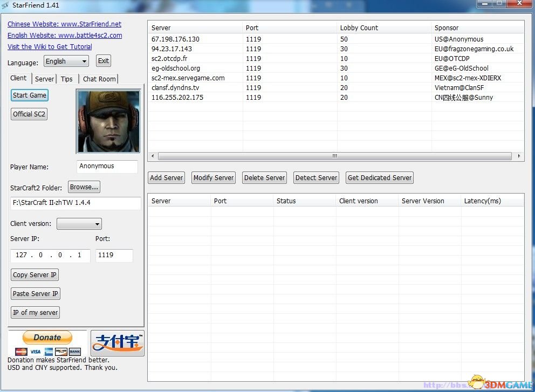Select server row 116.255.202.175
Viewport: 535px width, 392px height.
pyautogui.click(x=336, y=98)
